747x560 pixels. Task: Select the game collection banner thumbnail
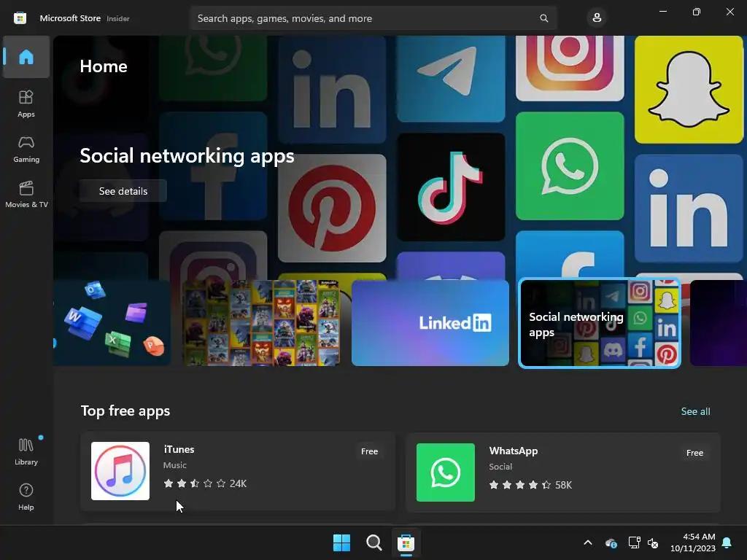click(x=262, y=323)
